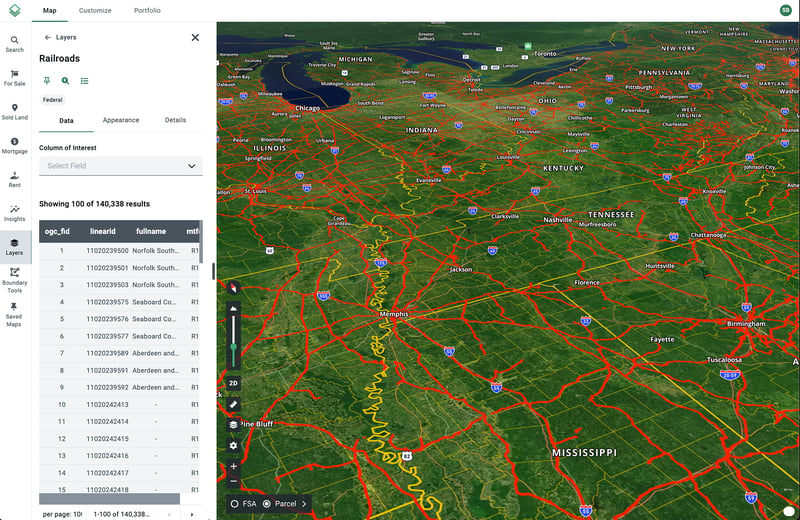Zoom in with the plus button

[233, 466]
